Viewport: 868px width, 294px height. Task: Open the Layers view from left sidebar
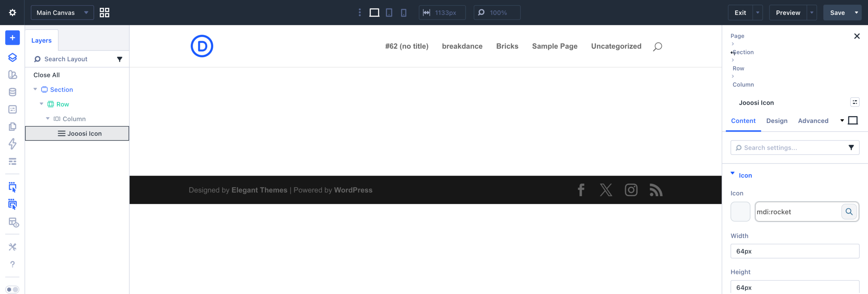[x=13, y=57]
